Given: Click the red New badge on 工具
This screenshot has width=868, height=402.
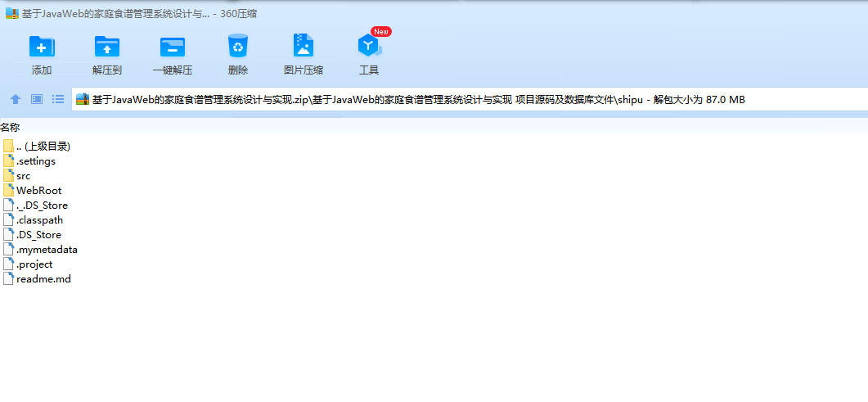Looking at the screenshot, I should point(381,32).
